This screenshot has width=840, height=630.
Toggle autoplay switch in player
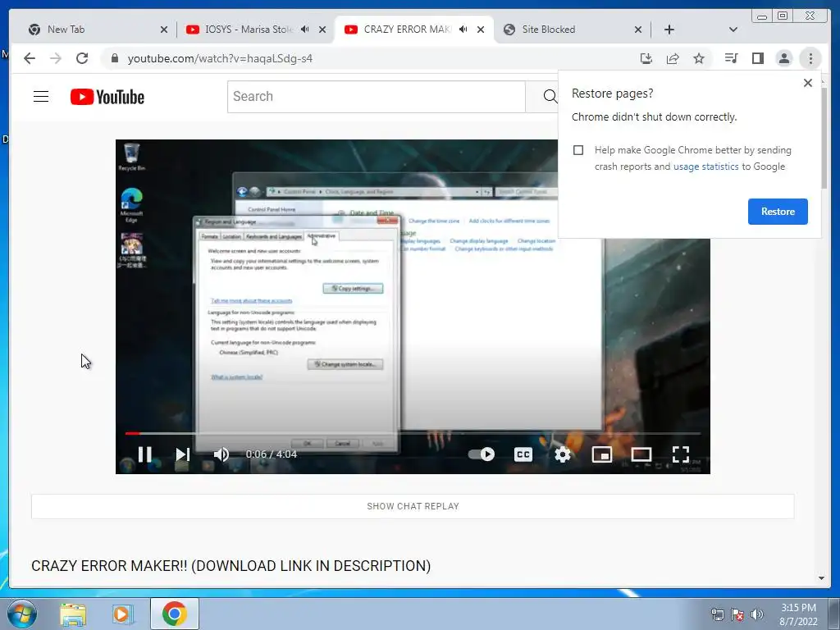click(x=481, y=454)
